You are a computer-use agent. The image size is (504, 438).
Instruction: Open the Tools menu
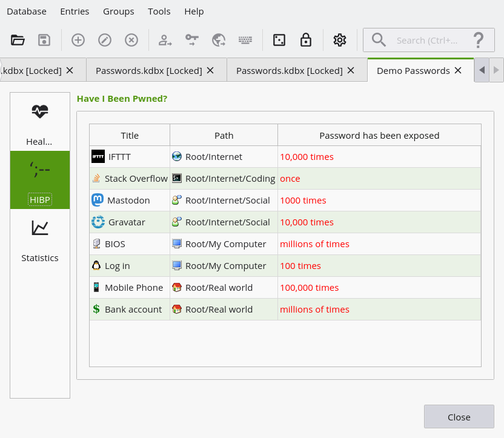click(x=159, y=12)
